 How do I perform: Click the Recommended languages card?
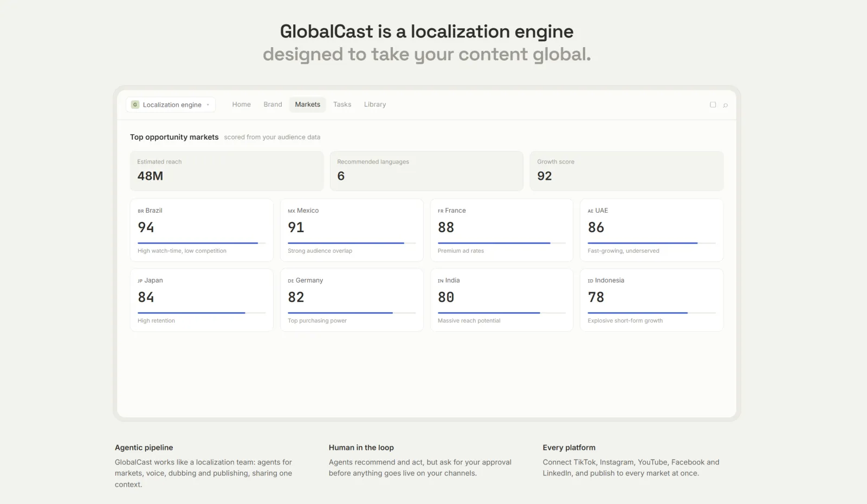[426, 171]
